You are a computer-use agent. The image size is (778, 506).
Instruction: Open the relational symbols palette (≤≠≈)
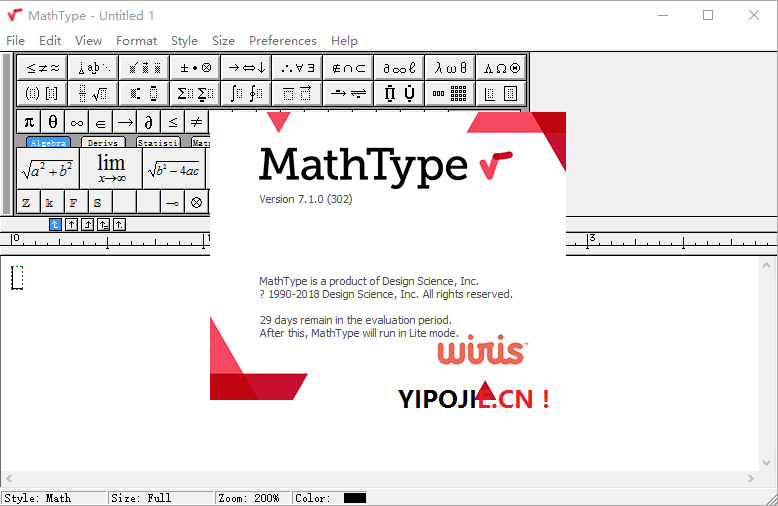[43, 68]
